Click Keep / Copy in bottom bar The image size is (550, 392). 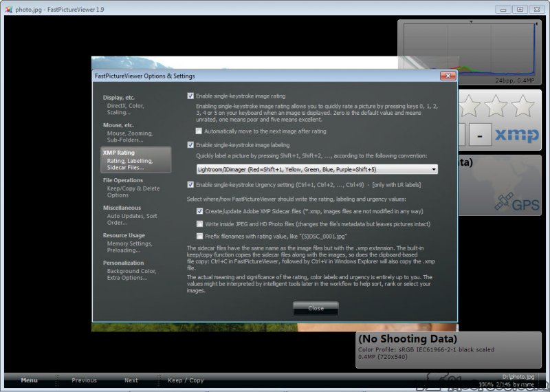pos(186,380)
